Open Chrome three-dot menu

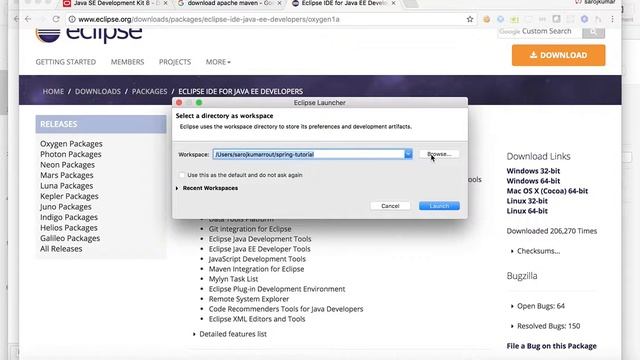(612, 19)
